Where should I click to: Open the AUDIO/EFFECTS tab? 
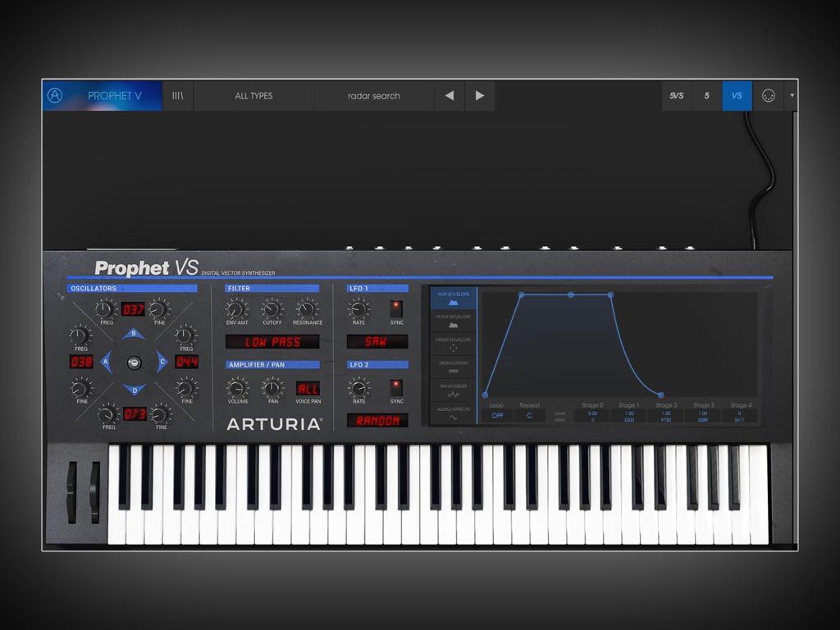(453, 413)
